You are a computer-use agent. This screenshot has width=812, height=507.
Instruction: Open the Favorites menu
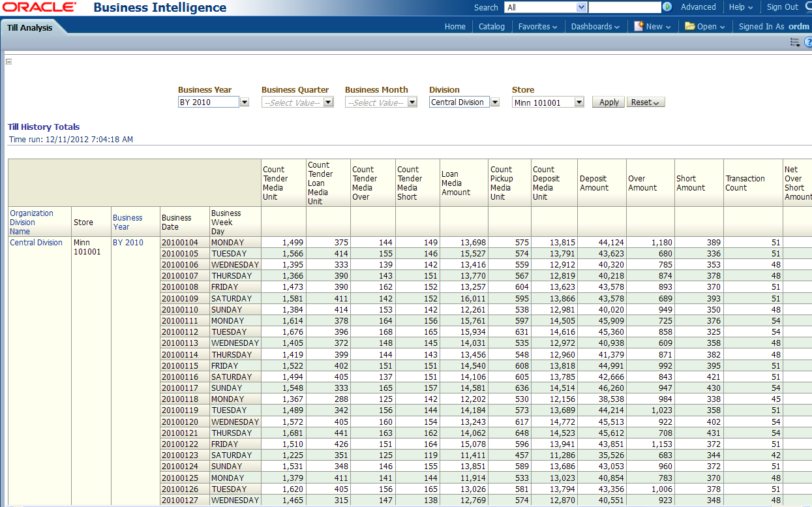pos(537,27)
